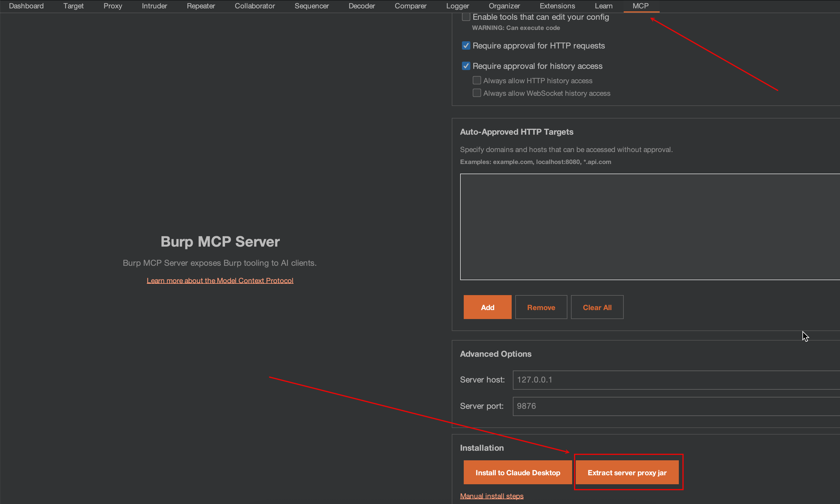Switch to the Dashboard tab
This screenshot has width=840, height=504.
26,6
